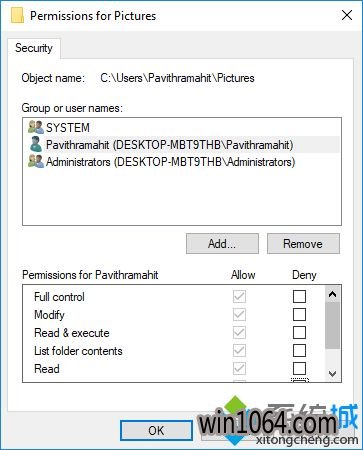Check Deny for Read permission
This screenshot has width=363, height=450.
point(299,368)
